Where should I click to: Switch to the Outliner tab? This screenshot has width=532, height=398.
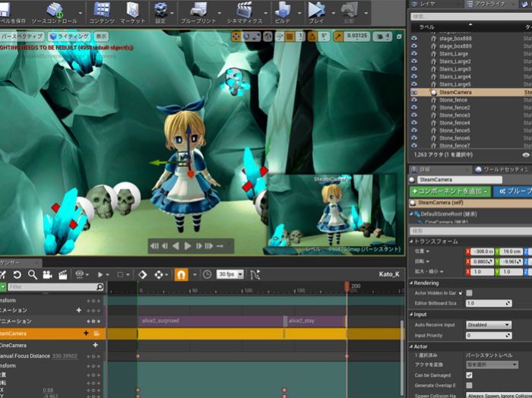point(490,4)
